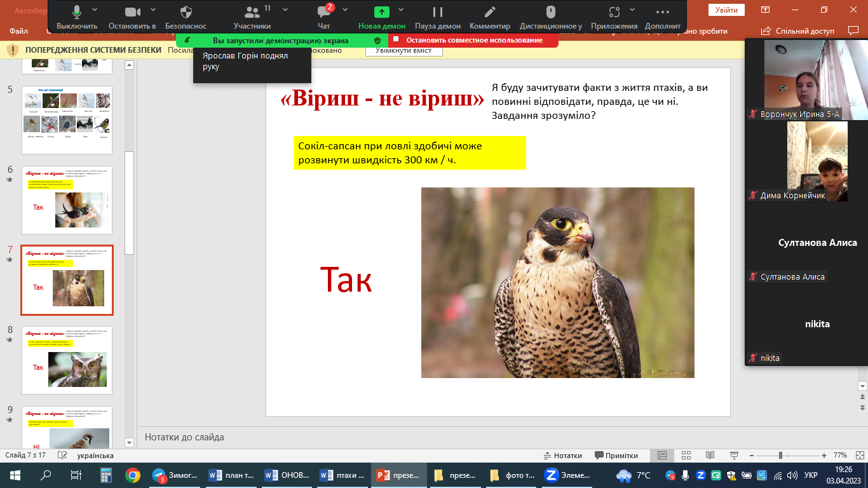The width and height of the screenshot is (868, 488).
Task: Open Zoom annotation pencil tool
Action: pyautogui.click(x=490, y=17)
